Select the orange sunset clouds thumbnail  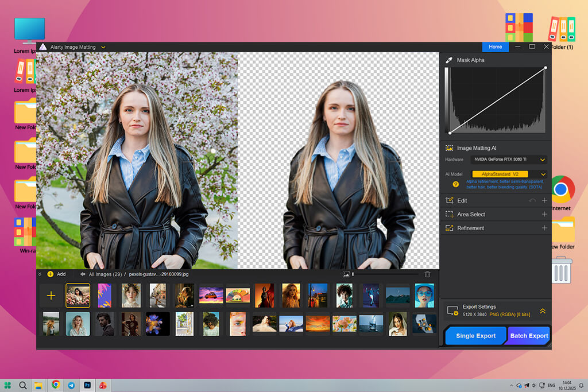(x=318, y=324)
